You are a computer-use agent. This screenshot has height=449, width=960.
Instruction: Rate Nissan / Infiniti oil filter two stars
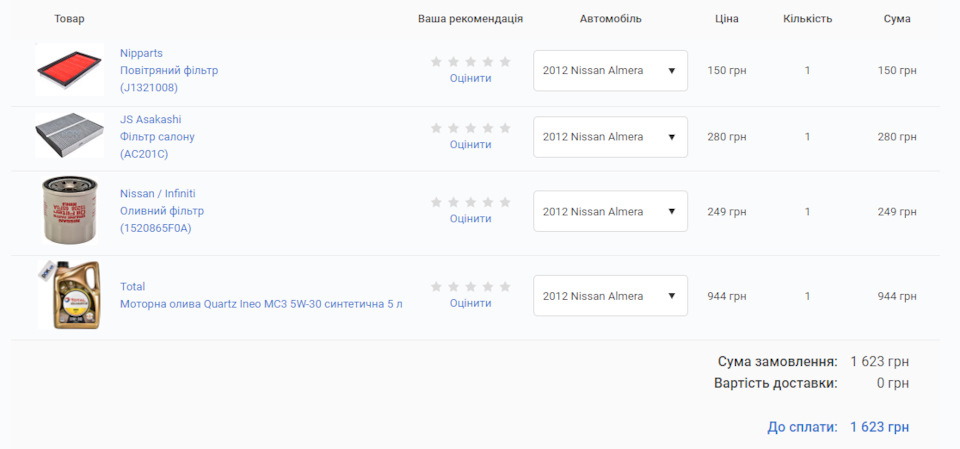click(453, 202)
